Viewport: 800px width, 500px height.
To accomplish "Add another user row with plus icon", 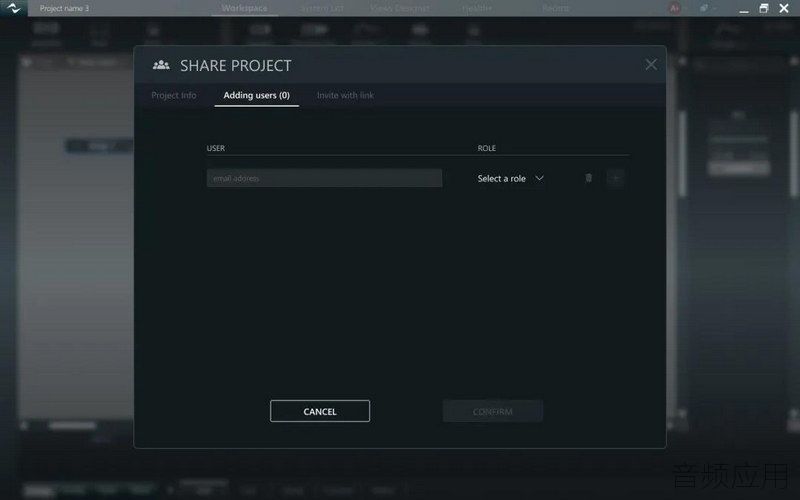I will 615,178.
